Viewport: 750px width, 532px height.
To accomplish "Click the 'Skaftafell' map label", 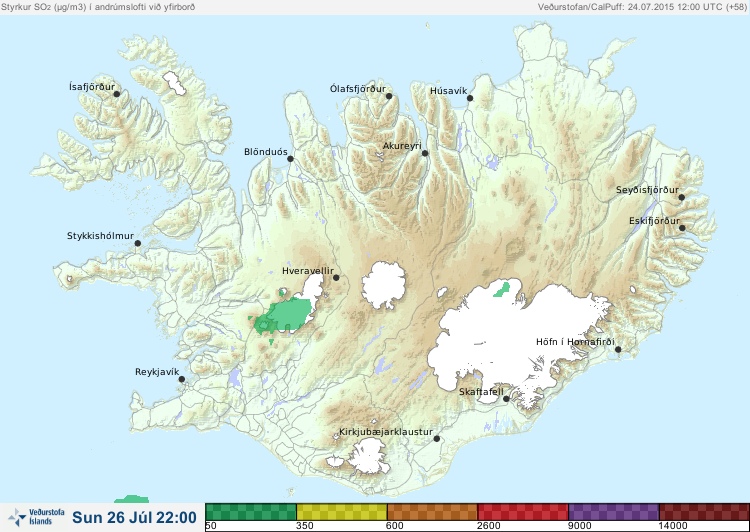I will click(481, 392).
